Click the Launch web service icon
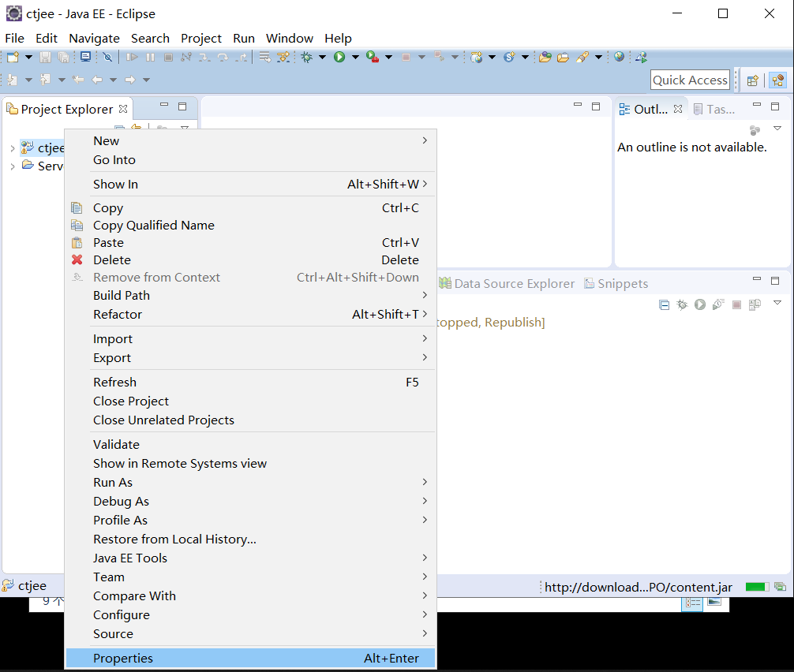 pyautogui.click(x=642, y=57)
